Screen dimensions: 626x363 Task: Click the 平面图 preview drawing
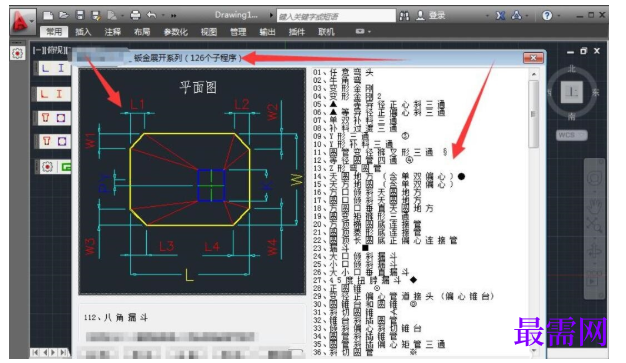192,182
